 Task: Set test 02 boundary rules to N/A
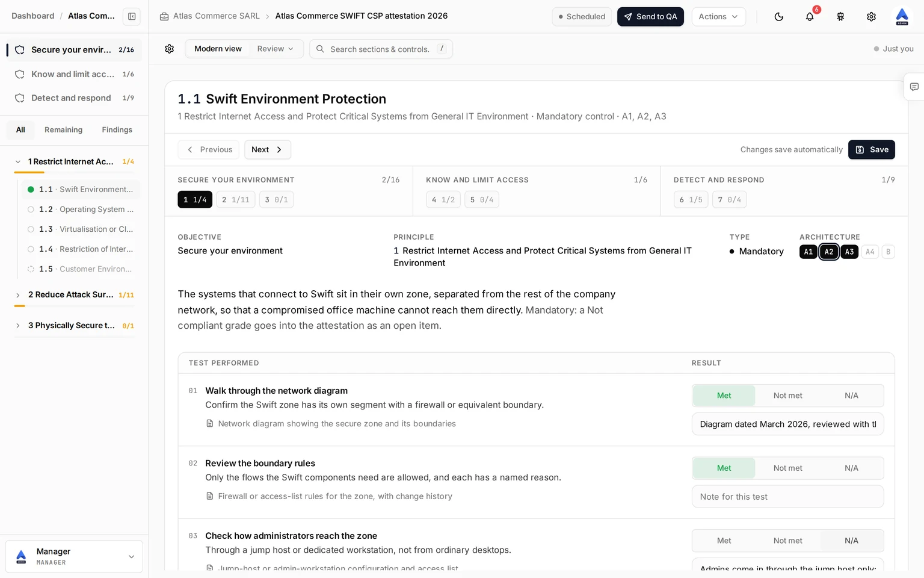[x=851, y=468]
